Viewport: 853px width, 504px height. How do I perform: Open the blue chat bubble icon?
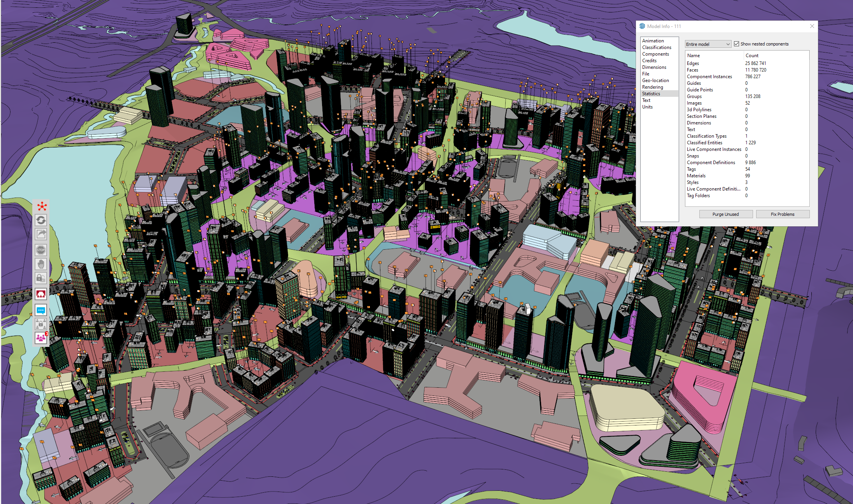click(41, 310)
